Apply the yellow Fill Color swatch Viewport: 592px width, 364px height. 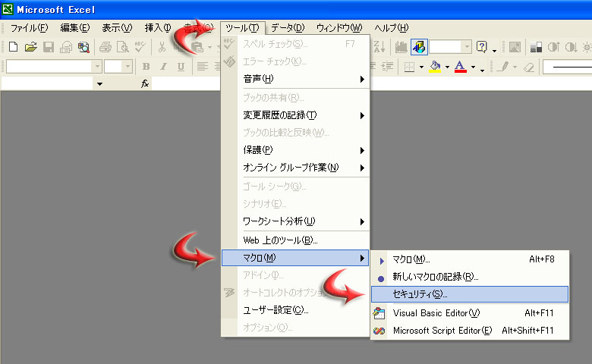pyautogui.click(x=435, y=67)
